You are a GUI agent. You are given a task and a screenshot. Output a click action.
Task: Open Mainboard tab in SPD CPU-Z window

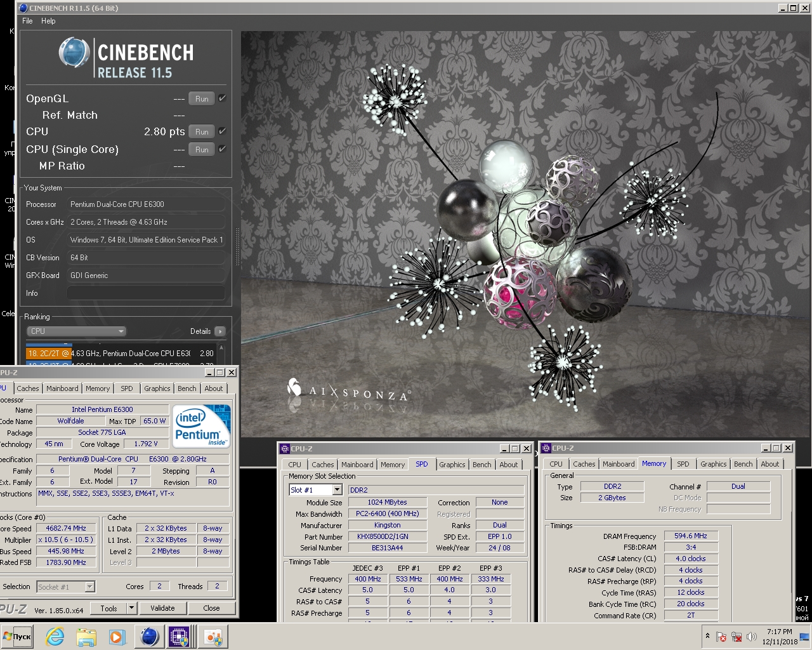tap(357, 465)
